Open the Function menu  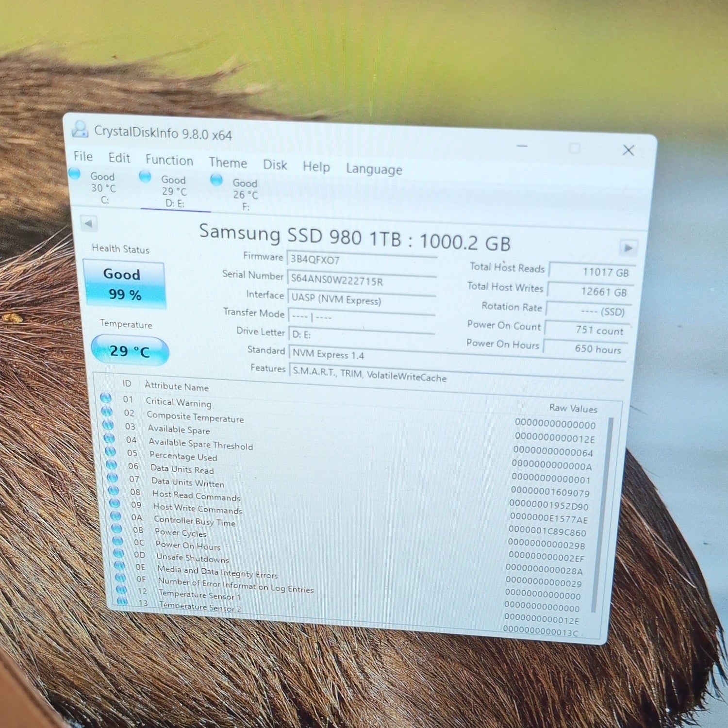(x=169, y=160)
